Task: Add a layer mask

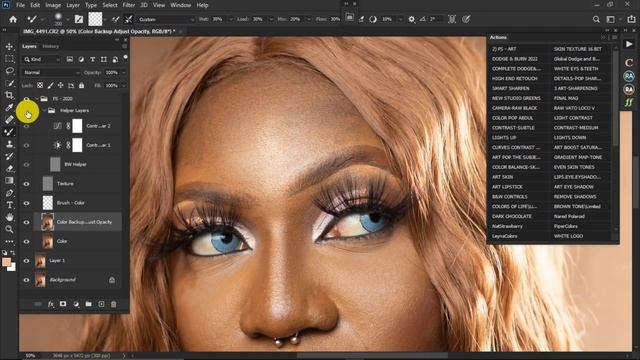Action: point(63,304)
